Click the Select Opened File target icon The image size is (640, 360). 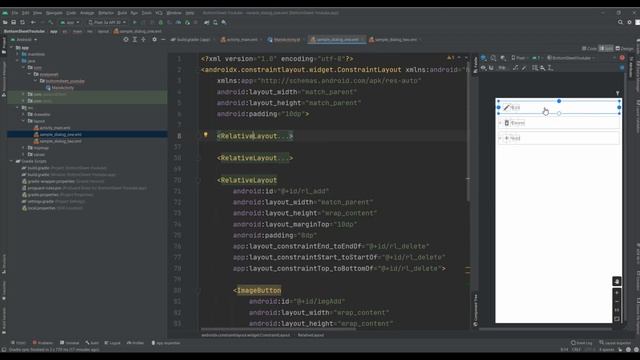coord(126,40)
